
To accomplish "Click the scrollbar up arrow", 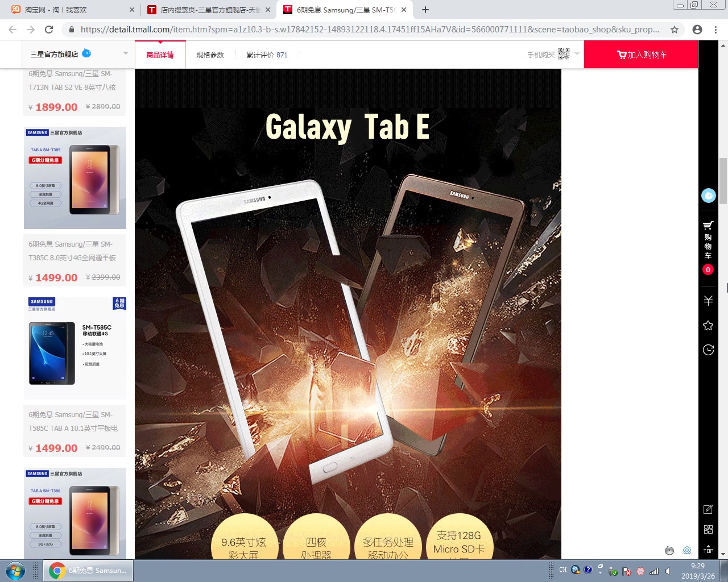I will [723, 44].
